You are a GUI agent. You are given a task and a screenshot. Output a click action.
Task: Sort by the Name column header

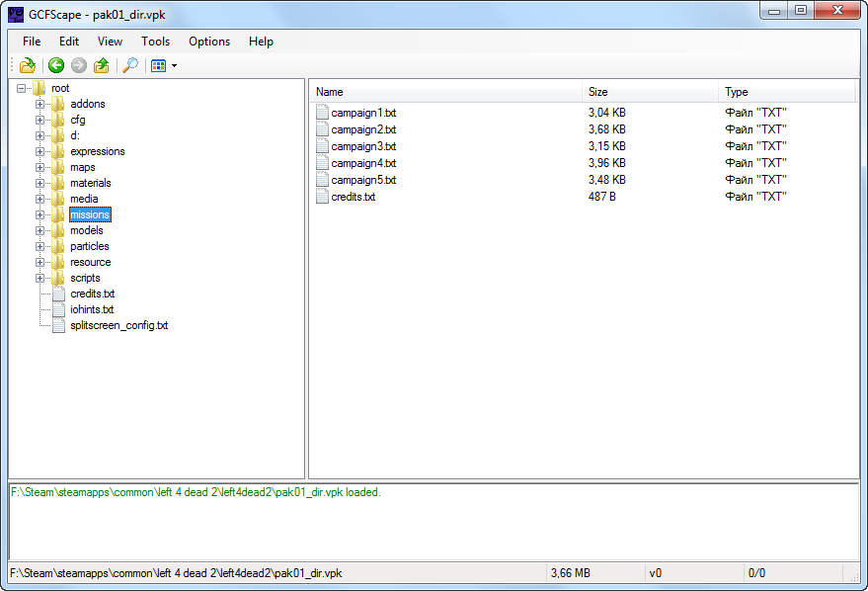(446, 92)
